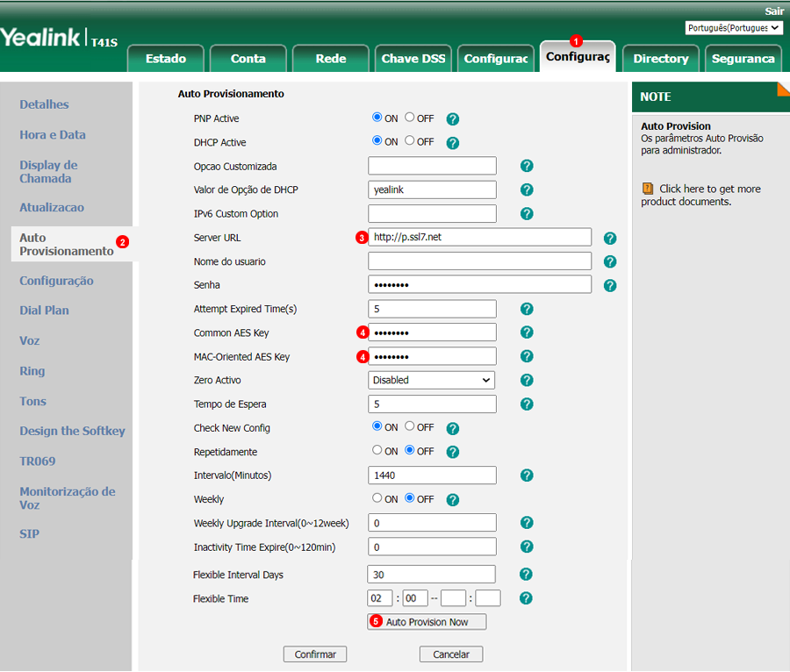Click help icon next to Intervalo(Minutos)
The width and height of the screenshot is (790, 672).
tap(527, 475)
